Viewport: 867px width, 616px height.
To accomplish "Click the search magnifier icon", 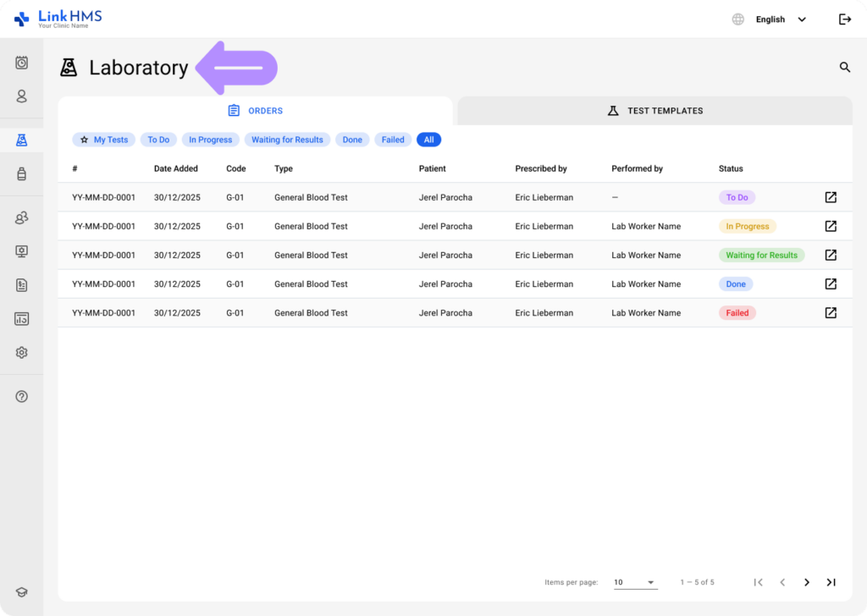I will click(x=844, y=68).
